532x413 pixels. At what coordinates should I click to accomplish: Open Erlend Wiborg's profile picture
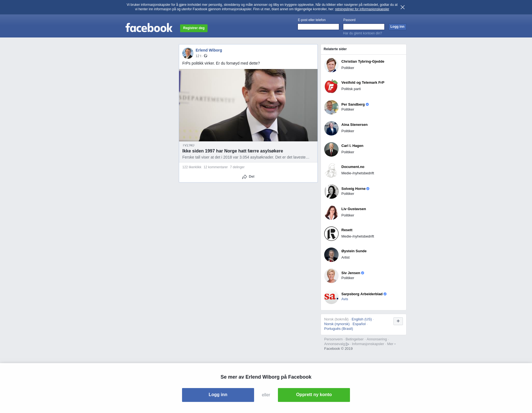(x=188, y=53)
